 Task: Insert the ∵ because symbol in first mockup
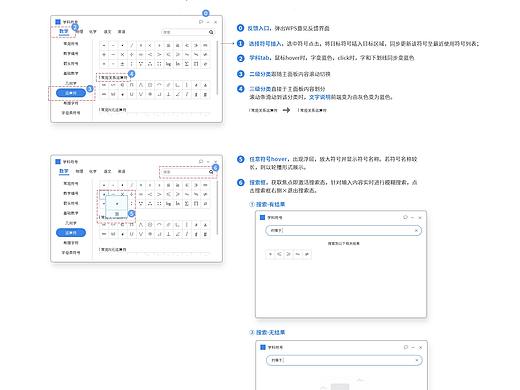pyautogui.click(x=141, y=64)
